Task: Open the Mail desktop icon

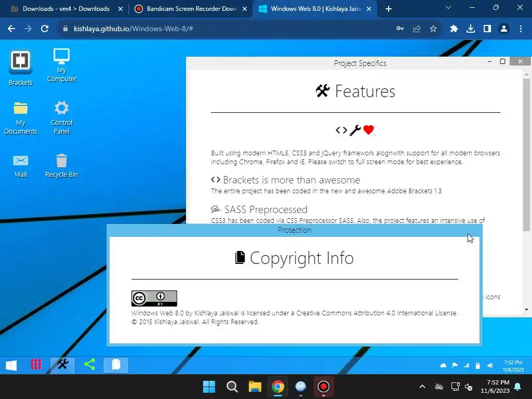Action: pos(20,165)
